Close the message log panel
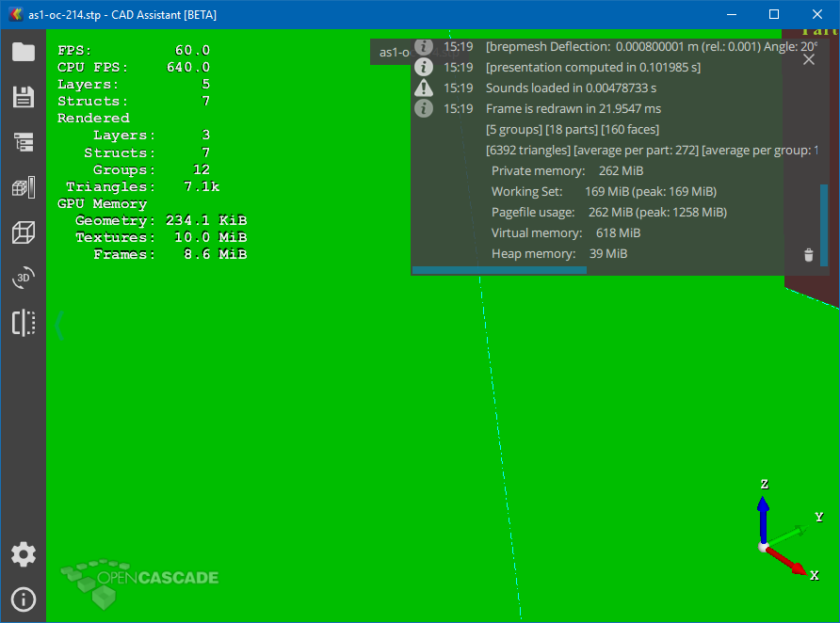This screenshot has width=840, height=623. coord(808,59)
